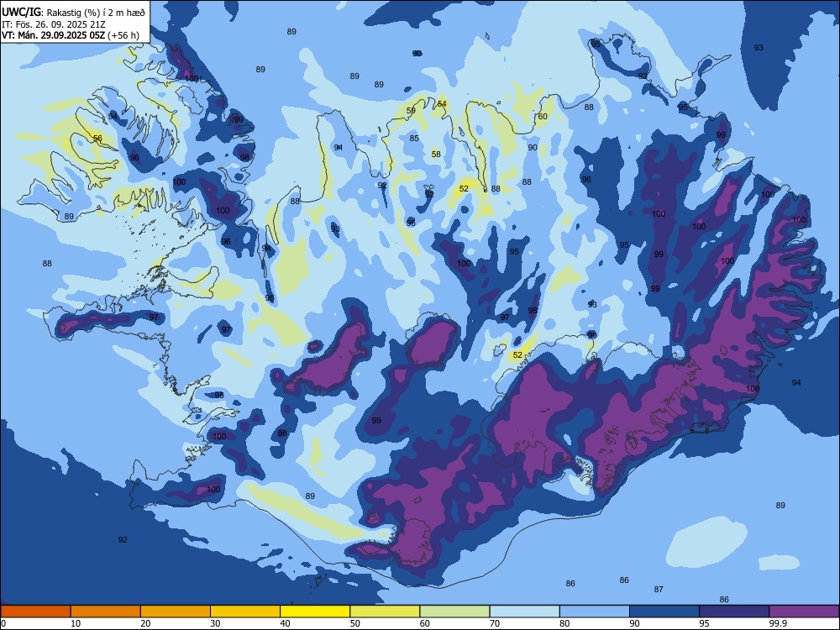Image resolution: width=840 pixels, height=630 pixels.
Task: Click the map value '85' in the north
Action: 414,139
